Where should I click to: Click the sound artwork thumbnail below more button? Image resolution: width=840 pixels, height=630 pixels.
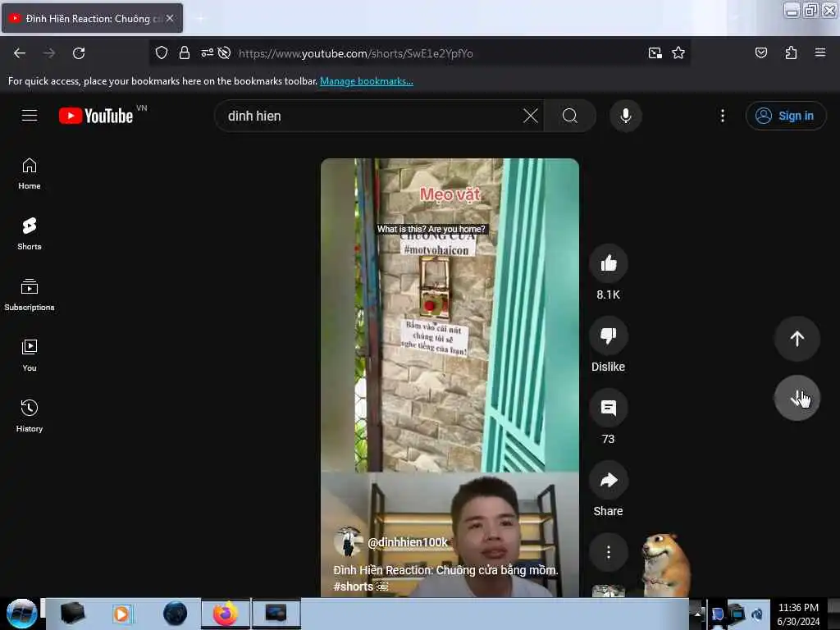tap(609, 591)
